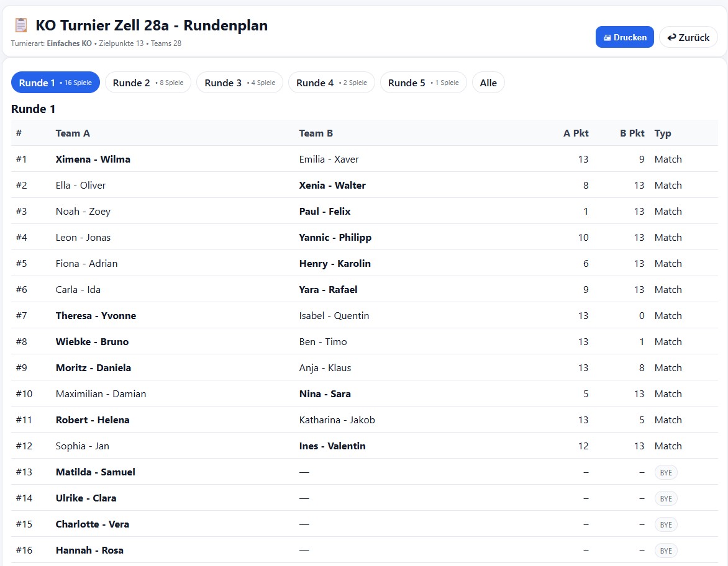This screenshot has width=728, height=566.
Task: Click the Drucken print button
Action: [x=624, y=37]
